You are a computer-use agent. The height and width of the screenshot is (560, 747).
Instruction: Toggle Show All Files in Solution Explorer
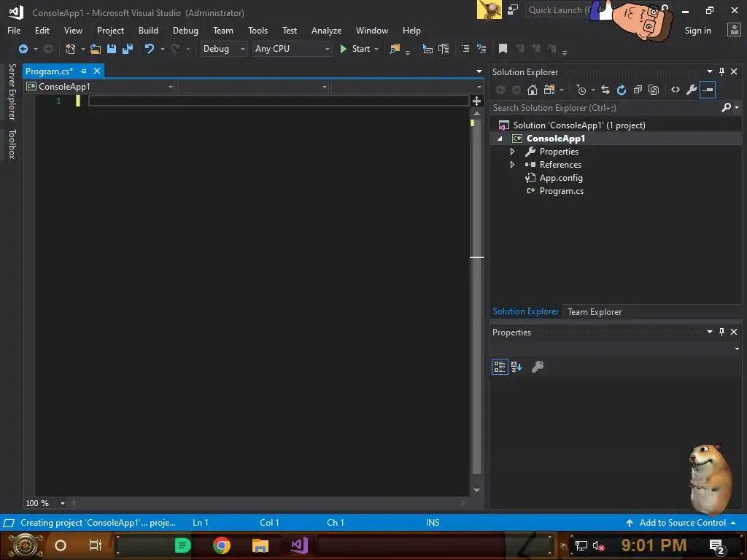(x=654, y=90)
